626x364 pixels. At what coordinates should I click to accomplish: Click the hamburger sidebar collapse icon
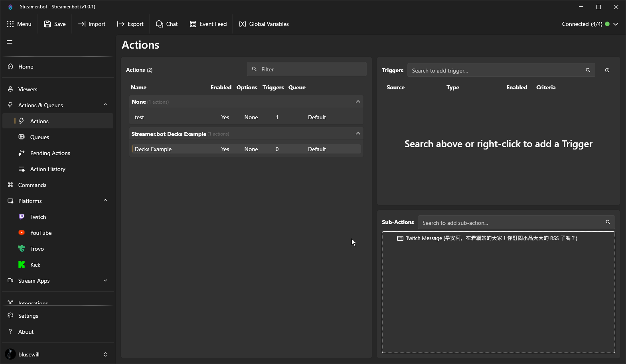point(10,42)
